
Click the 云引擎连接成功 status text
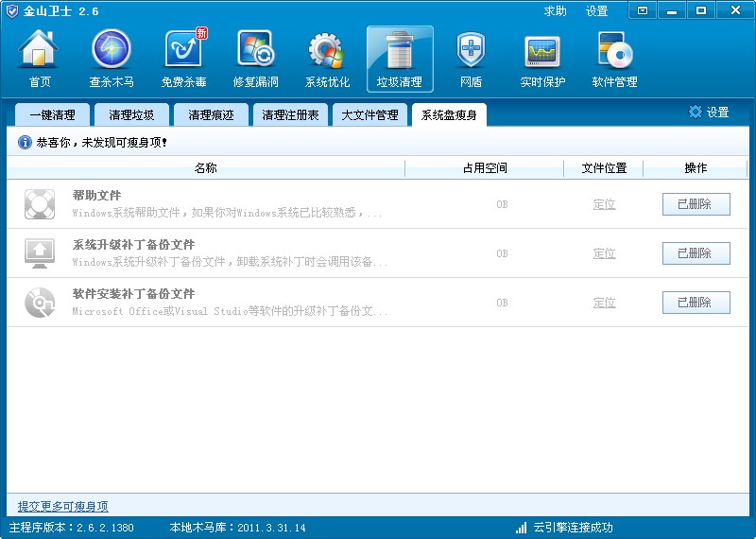point(573,528)
